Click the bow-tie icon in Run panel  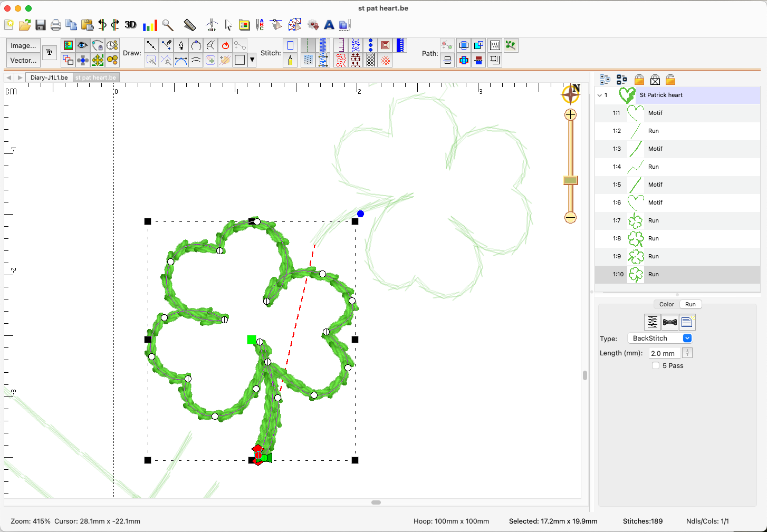(669, 322)
